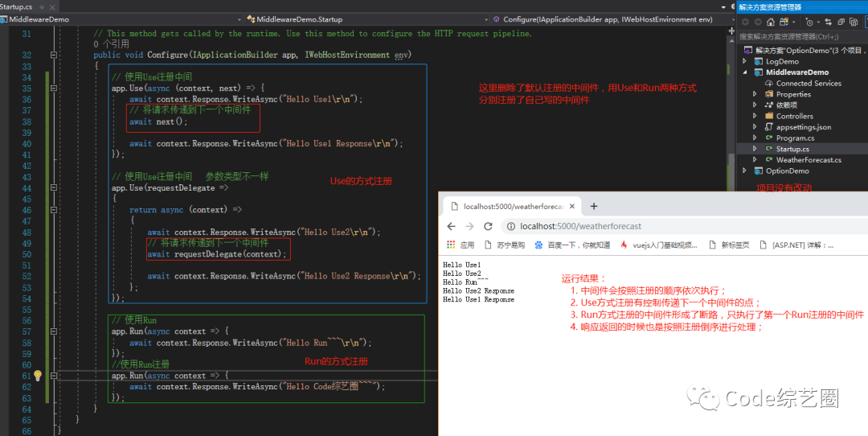Click the Properties wrench folder icon
Viewport: 868px width, 436px height.
[x=769, y=94]
